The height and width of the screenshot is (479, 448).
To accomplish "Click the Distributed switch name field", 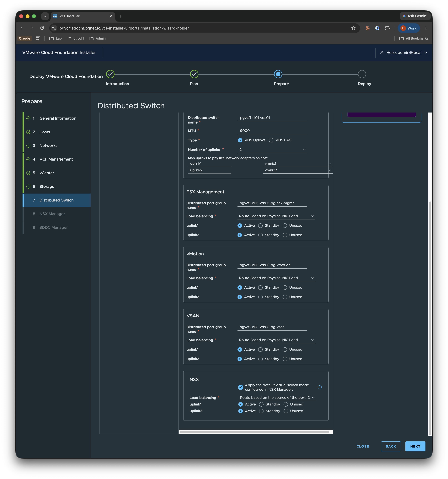I will click(273, 118).
